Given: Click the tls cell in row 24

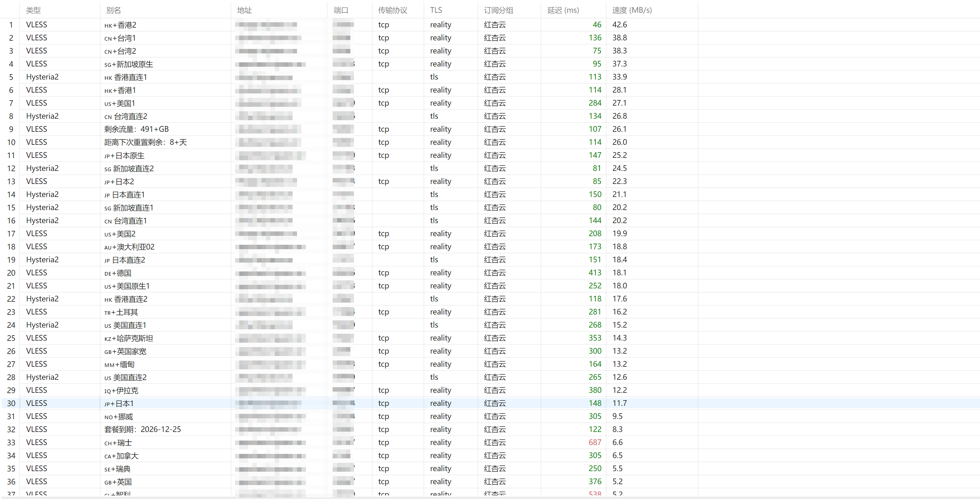Looking at the screenshot, I should coord(434,325).
